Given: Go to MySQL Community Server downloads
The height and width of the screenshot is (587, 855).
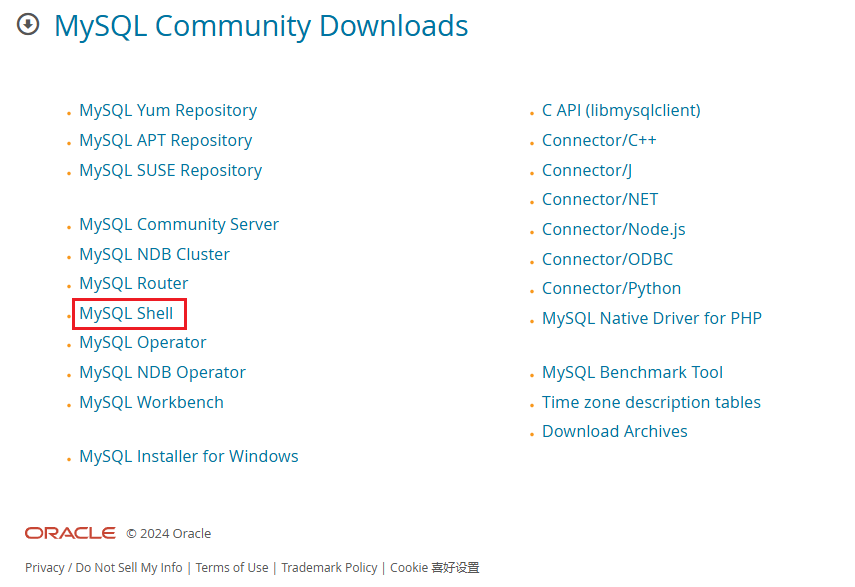Looking at the screenshot, I should pyautogui.click(x=179, y=225).
